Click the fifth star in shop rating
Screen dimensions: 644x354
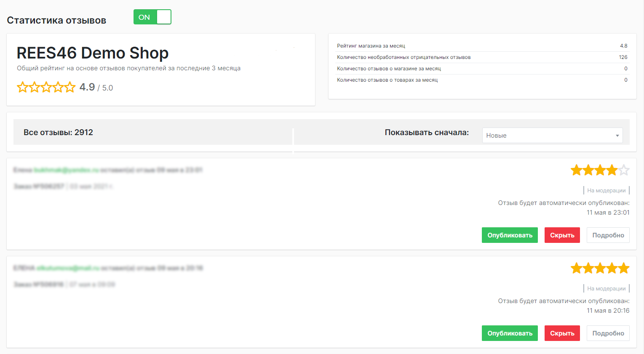click(x=70, y=88)
